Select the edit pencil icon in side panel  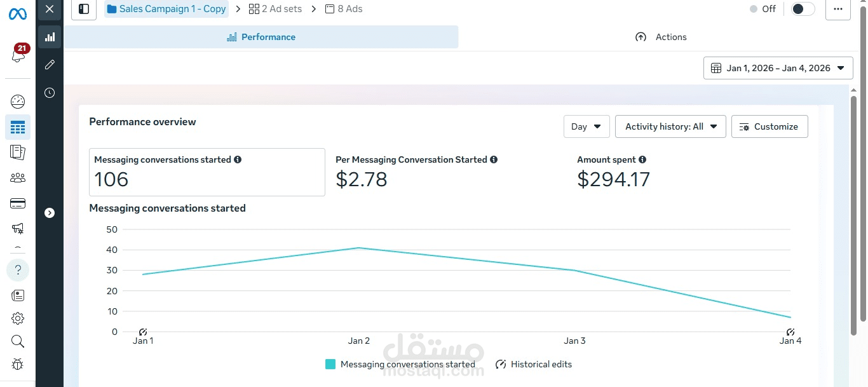coord(50,65)
